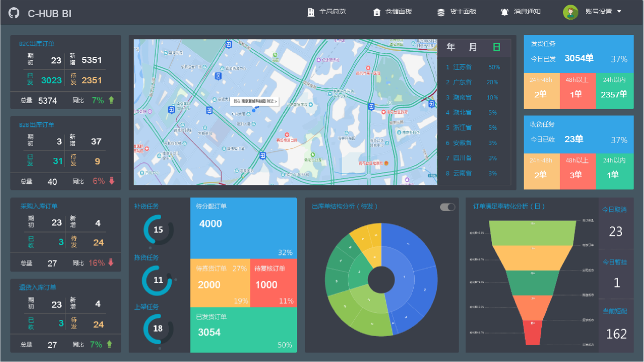
Task: Click the 待分配订单 blue tile
Action: pyautogui.click(x=243, y=227)
